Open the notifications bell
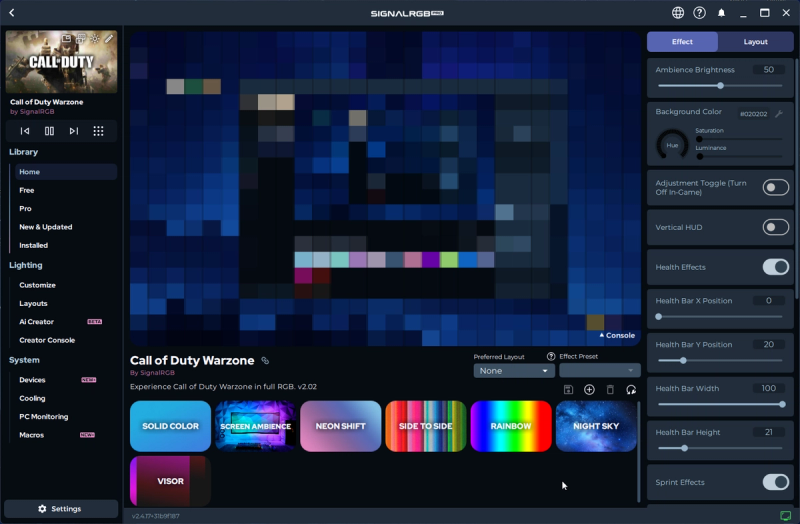 [721, 13]
